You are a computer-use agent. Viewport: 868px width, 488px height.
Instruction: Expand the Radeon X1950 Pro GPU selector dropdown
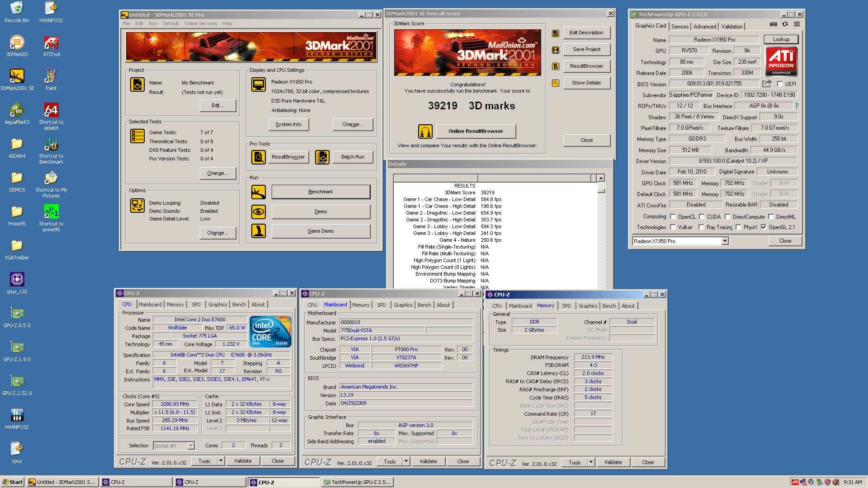tap(725, 241)
